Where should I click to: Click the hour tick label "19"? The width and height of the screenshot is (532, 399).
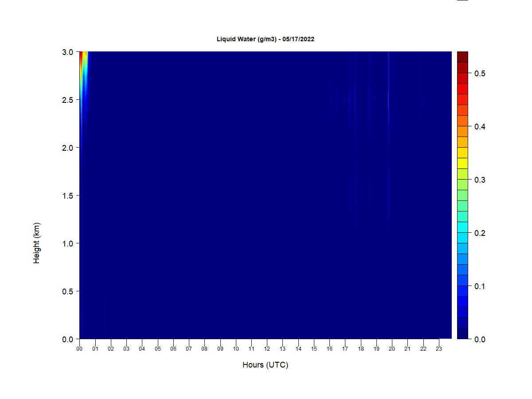tap(377, 349)
